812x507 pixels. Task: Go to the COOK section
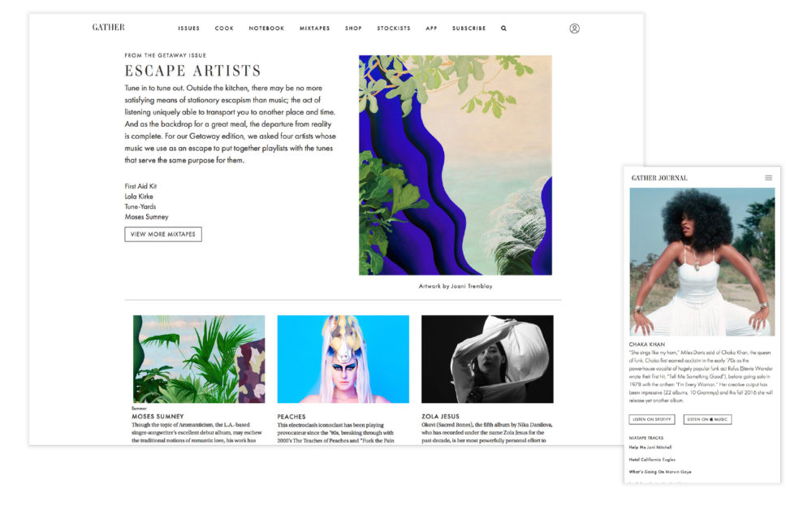coord(224,28)
